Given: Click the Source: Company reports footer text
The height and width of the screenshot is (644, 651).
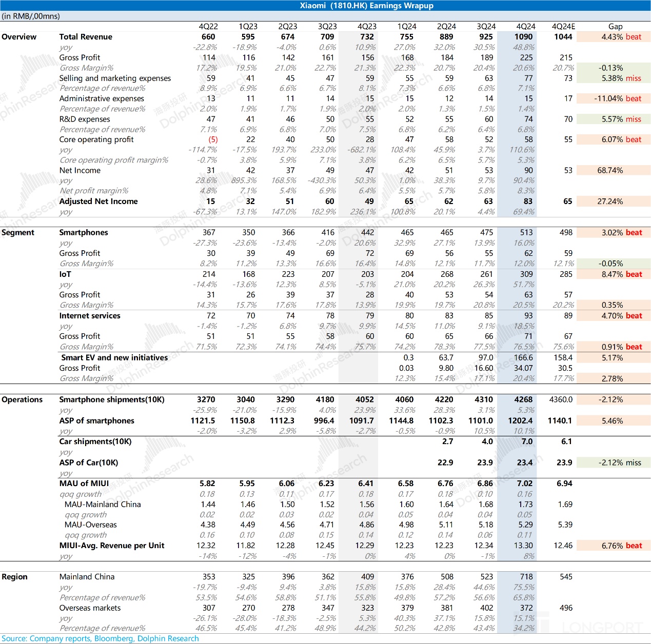Looking at the screenshot, I should (x=100, y=638).
